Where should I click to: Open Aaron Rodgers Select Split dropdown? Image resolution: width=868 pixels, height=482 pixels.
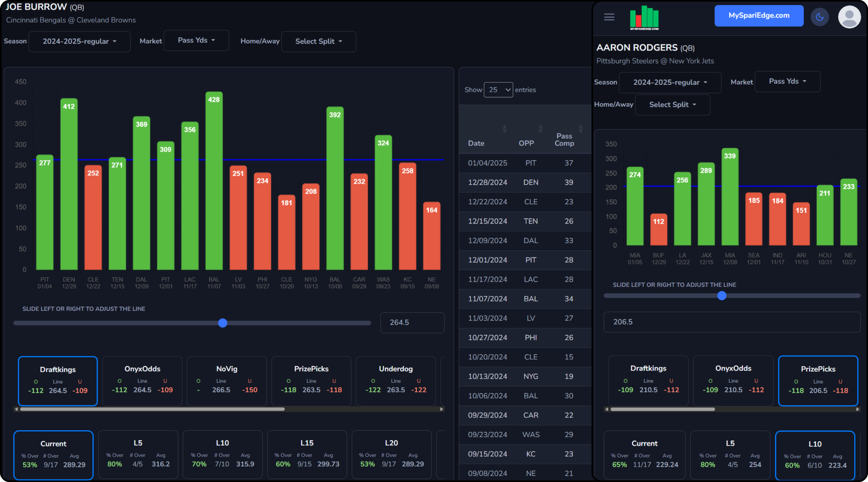point(672,105)
